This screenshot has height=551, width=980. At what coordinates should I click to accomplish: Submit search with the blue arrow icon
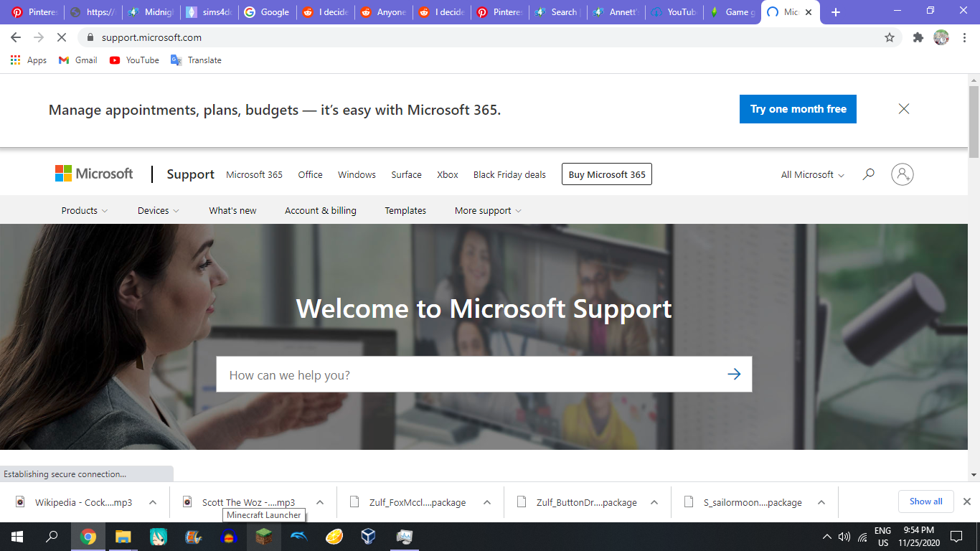[733, 374]
